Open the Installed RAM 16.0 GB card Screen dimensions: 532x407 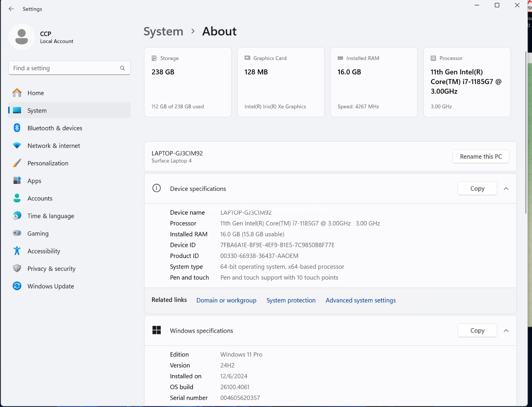tap(374, 82)
